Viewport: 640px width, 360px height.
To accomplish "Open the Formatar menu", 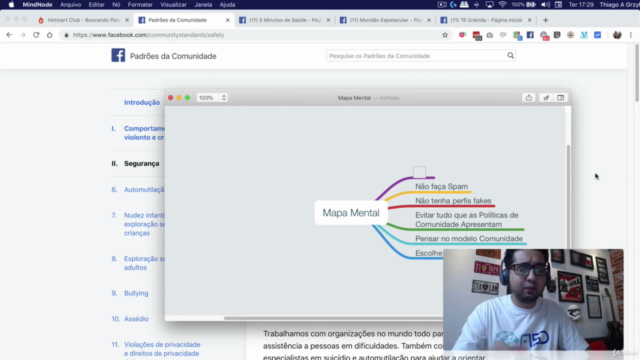I will coord(140,4).
